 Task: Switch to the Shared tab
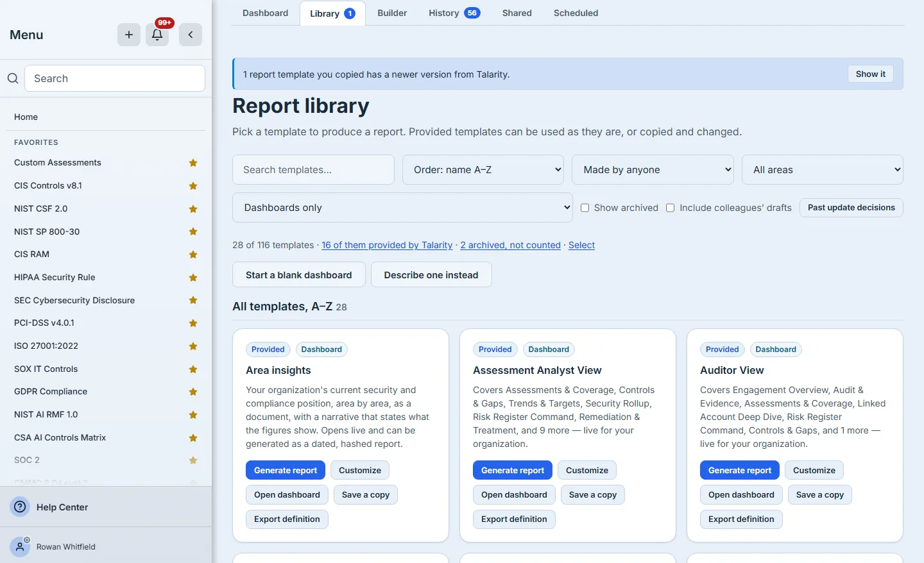pyautogui.click(x=517, y=13)
